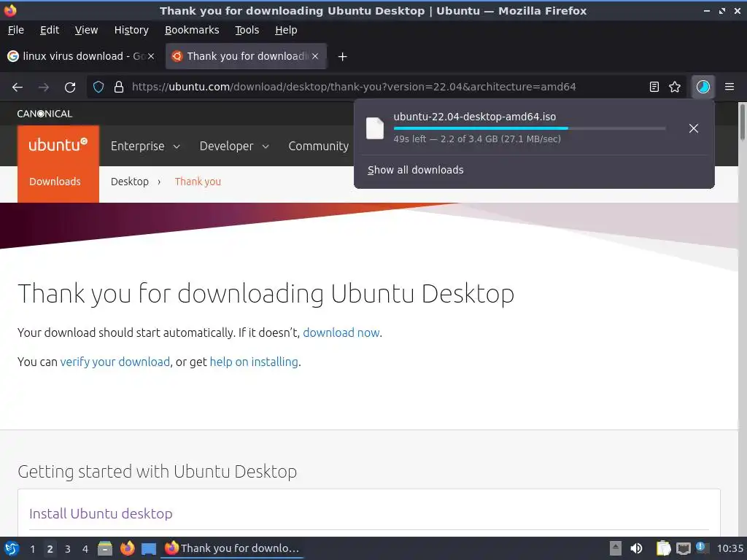Open the volume control in tray
The width and height of the screenshot is (747, 560).
tap(636, 548)
